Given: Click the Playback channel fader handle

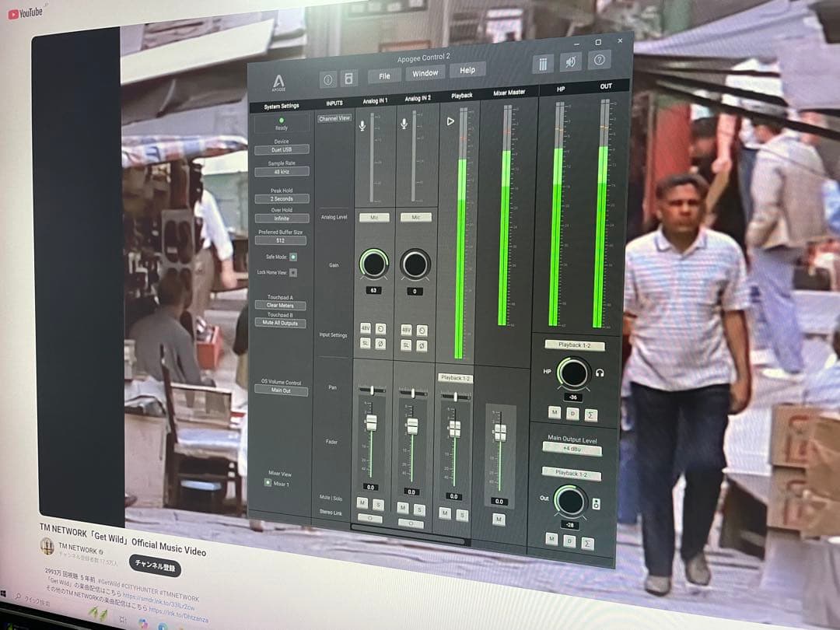Looking at the screenshot, I should pos(454,429).
